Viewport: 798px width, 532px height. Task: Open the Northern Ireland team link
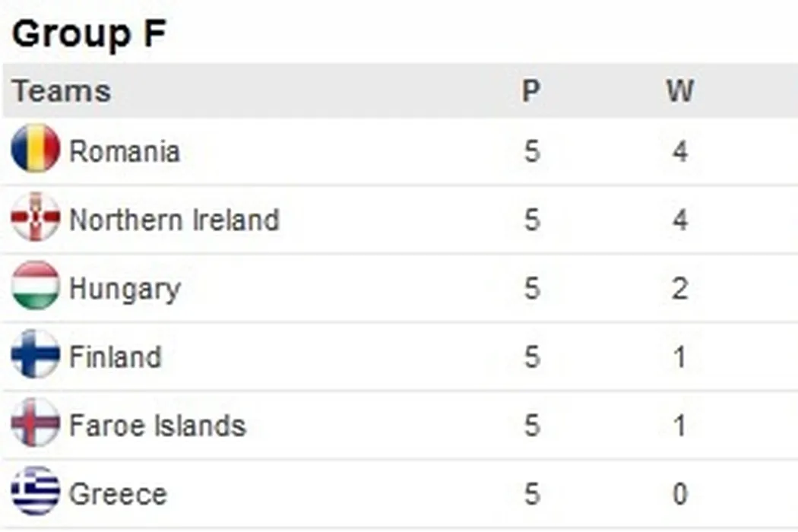[x=174, y=220]
